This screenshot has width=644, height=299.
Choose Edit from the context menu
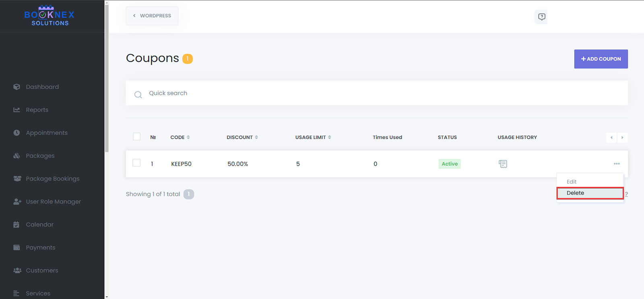572,182
